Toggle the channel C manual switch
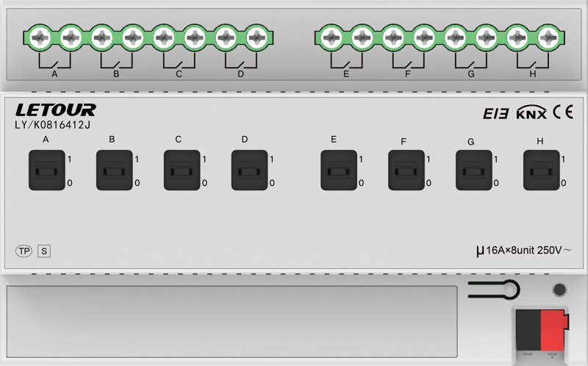The height and width of the screenshot is (366, 588). (x=182, y=171)
